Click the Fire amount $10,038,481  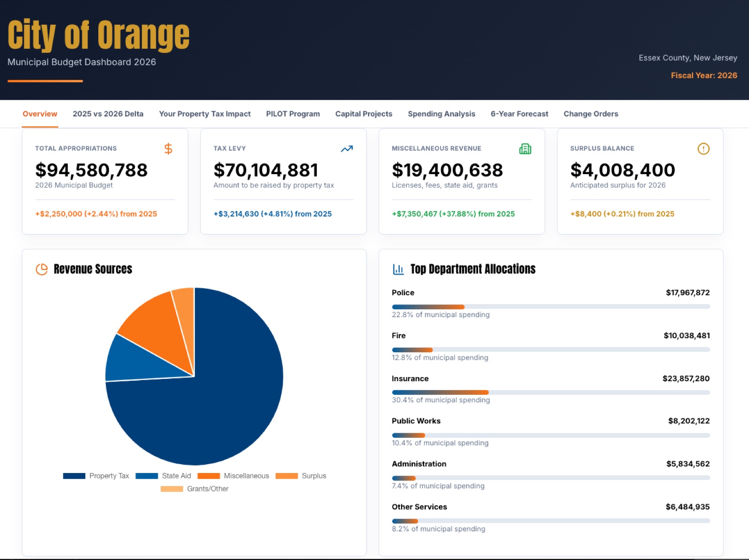tap(687, 335)
